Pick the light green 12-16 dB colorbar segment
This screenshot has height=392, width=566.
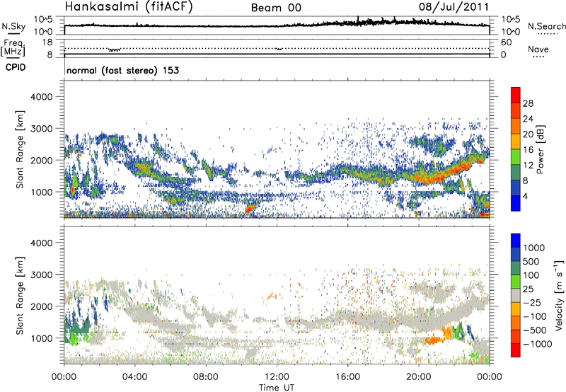tap(516, 156)
